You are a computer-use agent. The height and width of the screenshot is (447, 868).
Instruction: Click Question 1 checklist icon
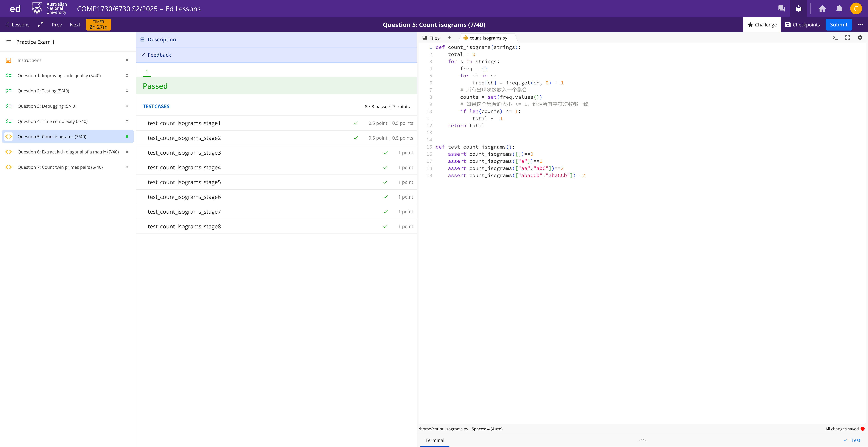click(9, 75)
